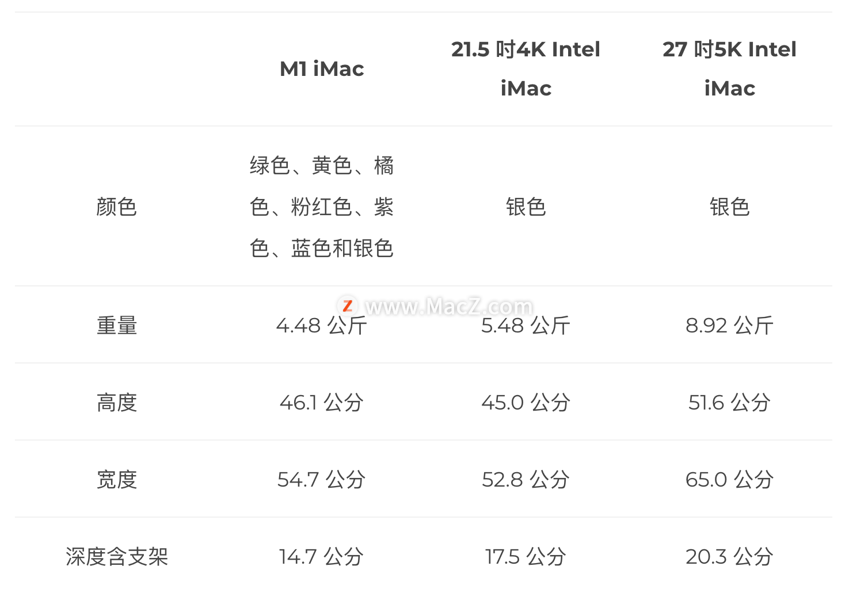The height and width of the screenshot is (612, 868).
Task: Select the 21.5 吋4K Intel iMac header
Action: 526,68
